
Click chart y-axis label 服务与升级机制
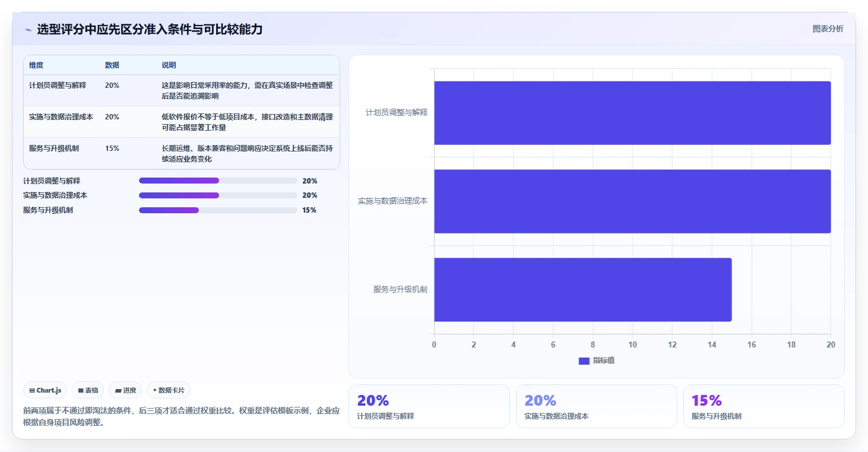(400, 290)
